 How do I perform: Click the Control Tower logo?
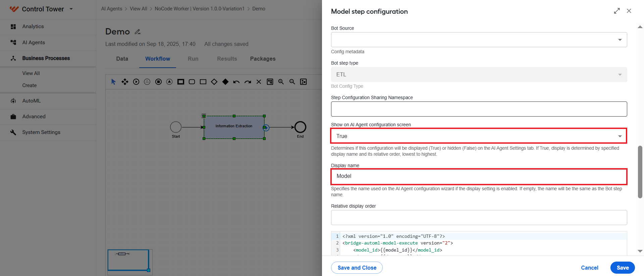click(x=14, y=9)
